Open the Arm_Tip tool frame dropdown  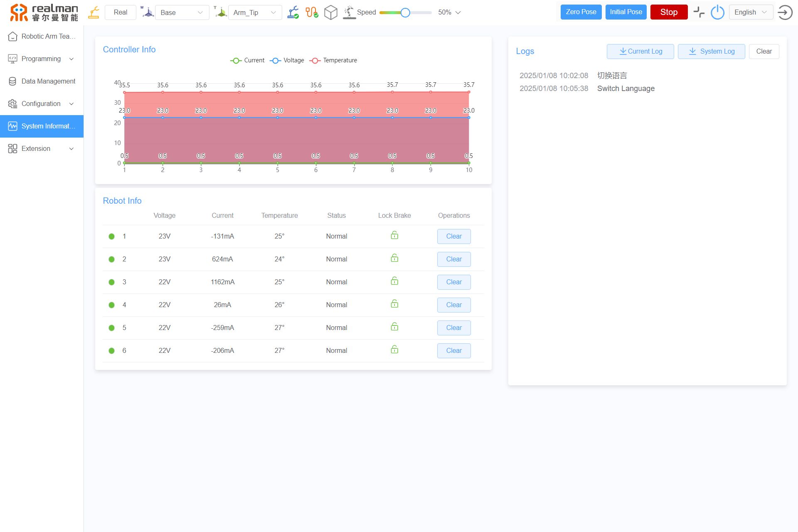point(254,12)
